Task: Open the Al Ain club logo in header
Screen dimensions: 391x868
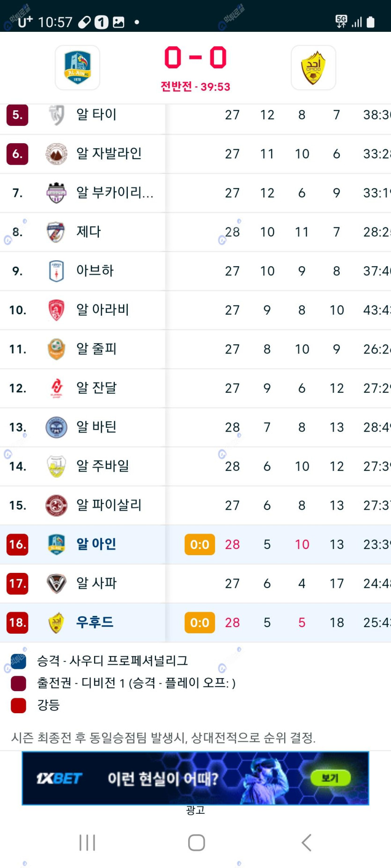Action: click(77, 67)
